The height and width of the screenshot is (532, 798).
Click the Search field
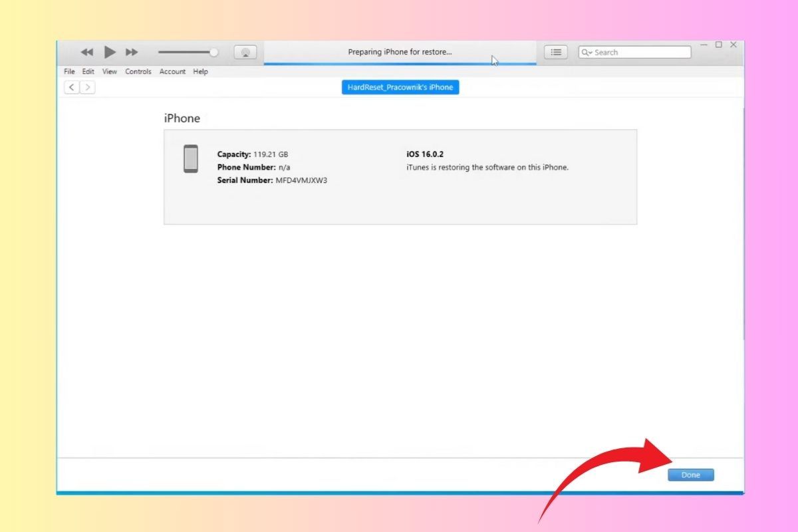coord(635,52)
